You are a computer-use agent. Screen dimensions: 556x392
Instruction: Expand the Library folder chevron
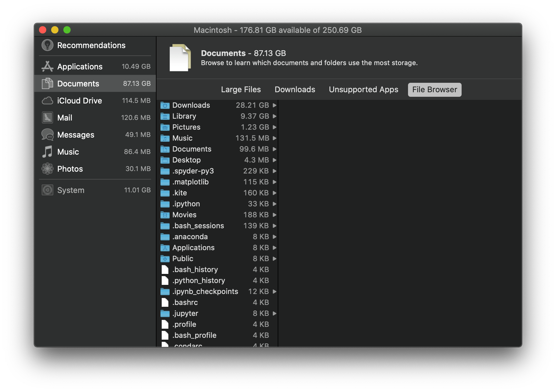click(x=274, y=116)
